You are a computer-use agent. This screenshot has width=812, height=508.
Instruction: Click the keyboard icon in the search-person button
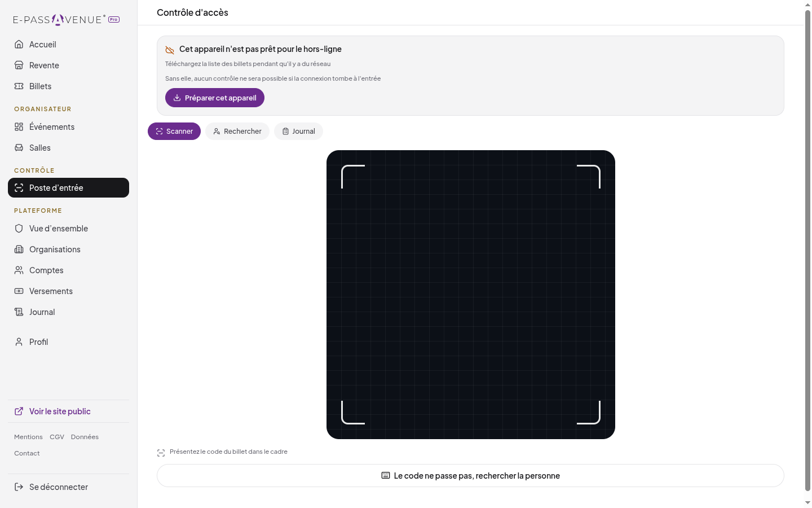click(386, 475)
